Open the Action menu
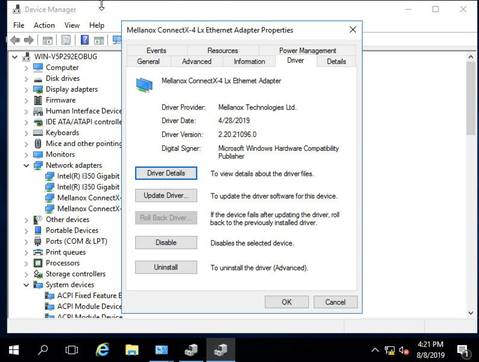The width and height of the screenshot is (479, 362). [44, 25]
